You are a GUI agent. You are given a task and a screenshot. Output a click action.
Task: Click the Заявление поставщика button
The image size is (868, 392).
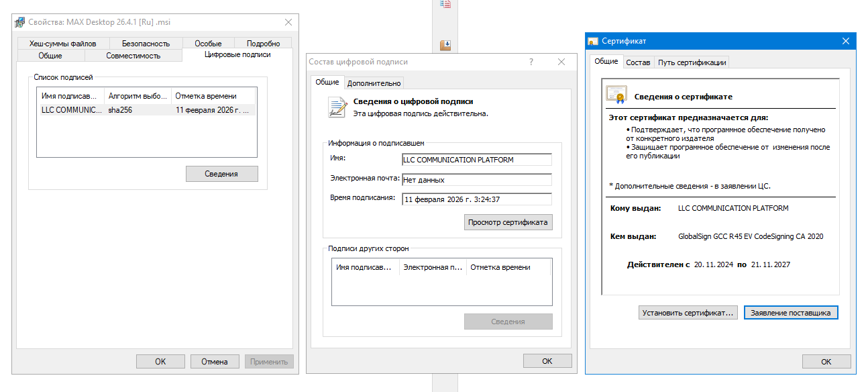click(791, 313)
